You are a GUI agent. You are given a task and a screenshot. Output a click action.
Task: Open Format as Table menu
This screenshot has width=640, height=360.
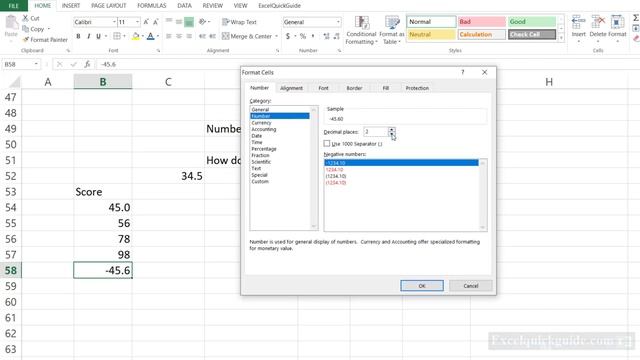click(x=391, y=30)
